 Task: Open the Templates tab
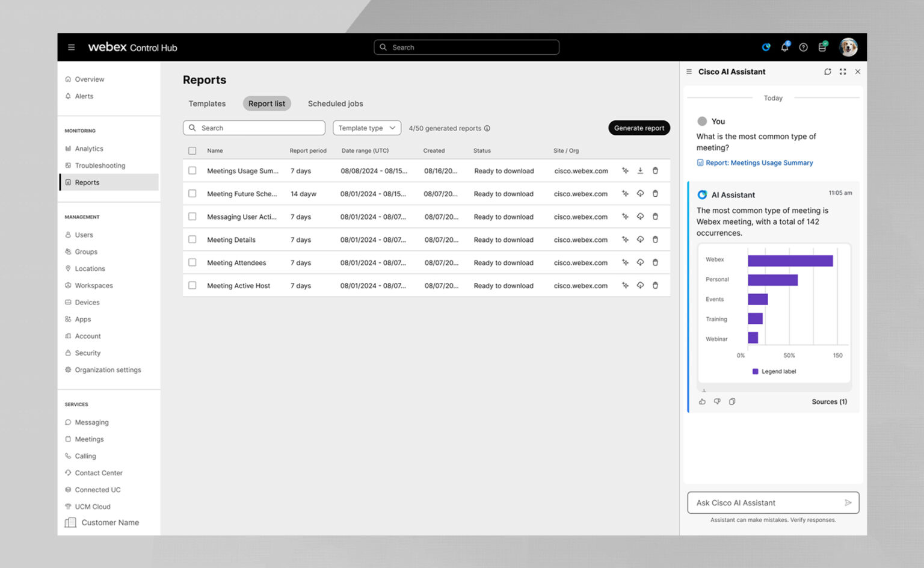coord(207,103)
